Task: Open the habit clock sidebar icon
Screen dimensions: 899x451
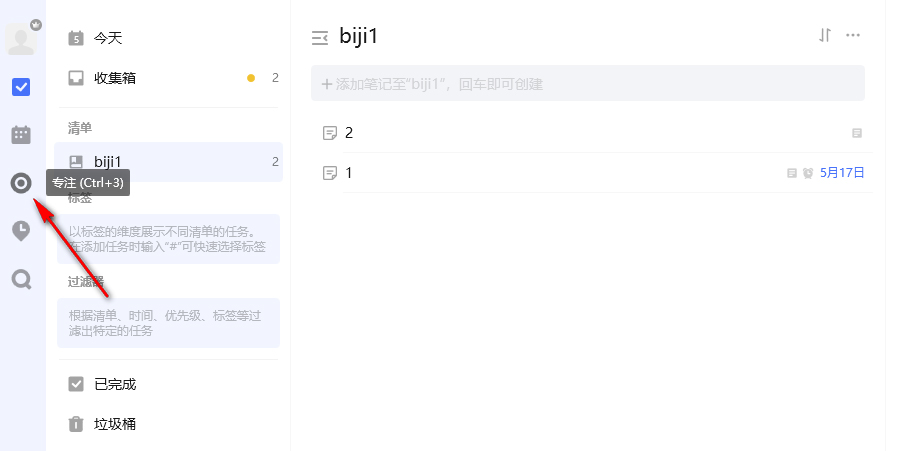Action: coord(21,231)
